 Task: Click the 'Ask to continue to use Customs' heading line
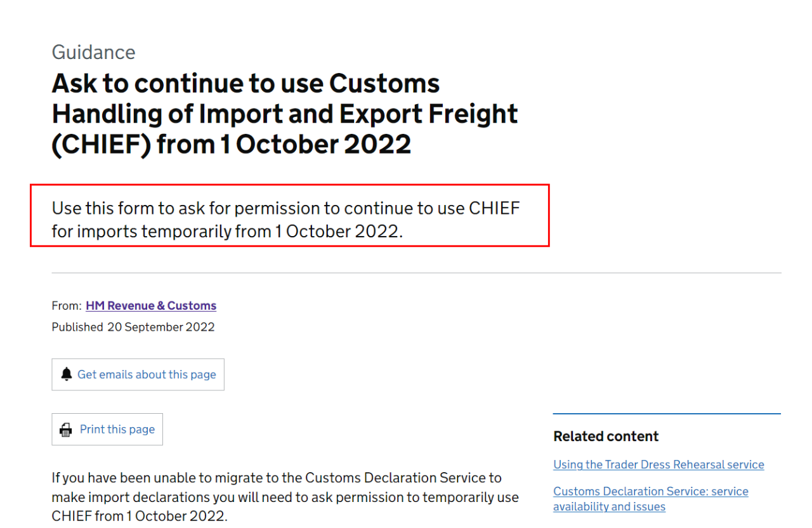point(246,84)
